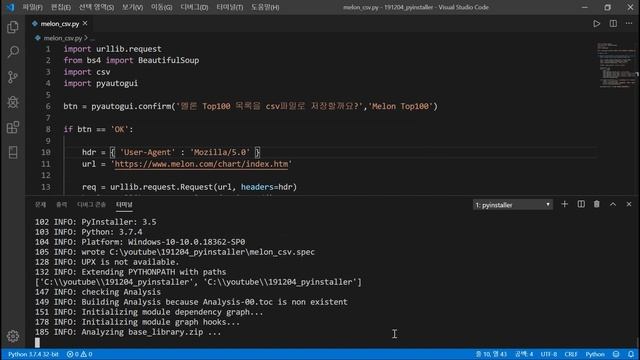Screen dimensions: 640x360
Task: Select the melon_csv.py editor tab
Action: coord(60,24)
